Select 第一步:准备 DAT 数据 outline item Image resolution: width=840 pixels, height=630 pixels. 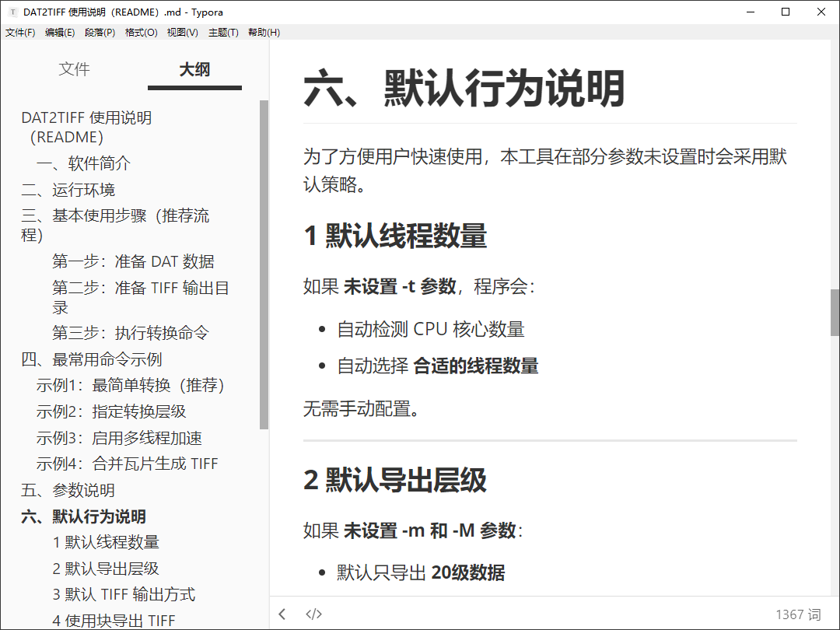[x=134, y=261]
